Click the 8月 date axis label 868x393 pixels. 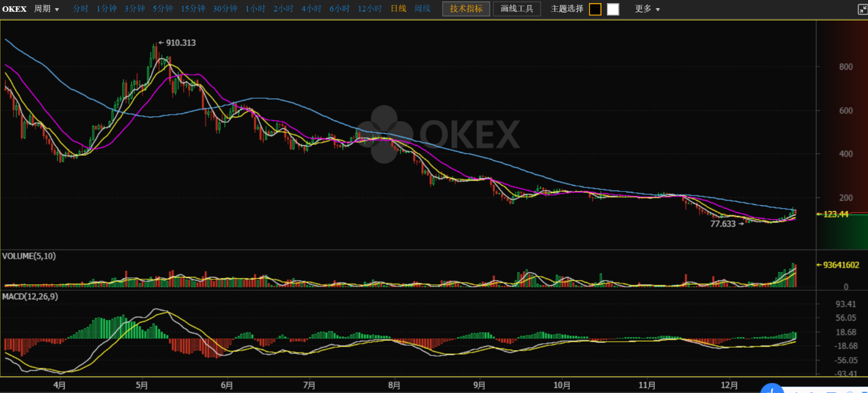click(x=393, y=385)
